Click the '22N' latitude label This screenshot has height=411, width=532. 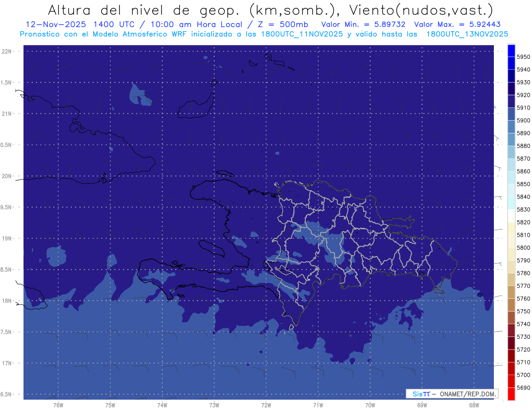7,51
